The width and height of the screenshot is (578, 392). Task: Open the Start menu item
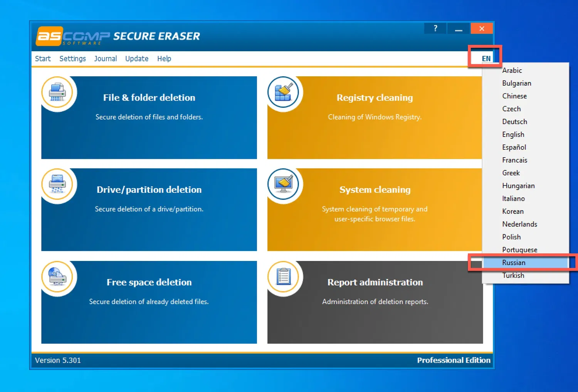click(42, 59)
